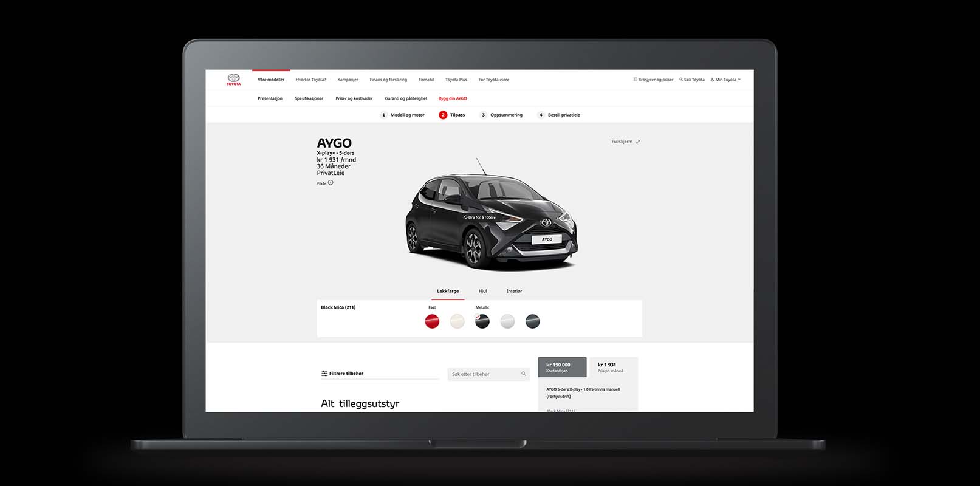980x486 pixels.
Task: Select the dark grey metallic swatch
Action: tap(532, 321)
